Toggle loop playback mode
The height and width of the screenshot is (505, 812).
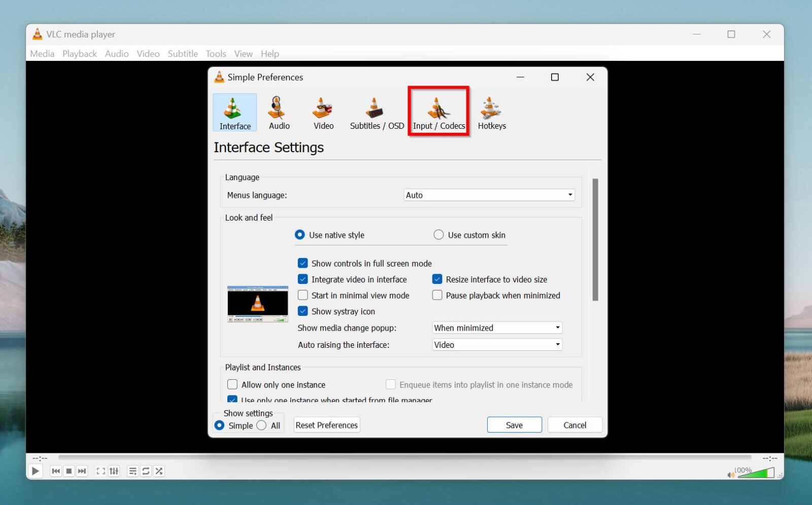[146, 471]
